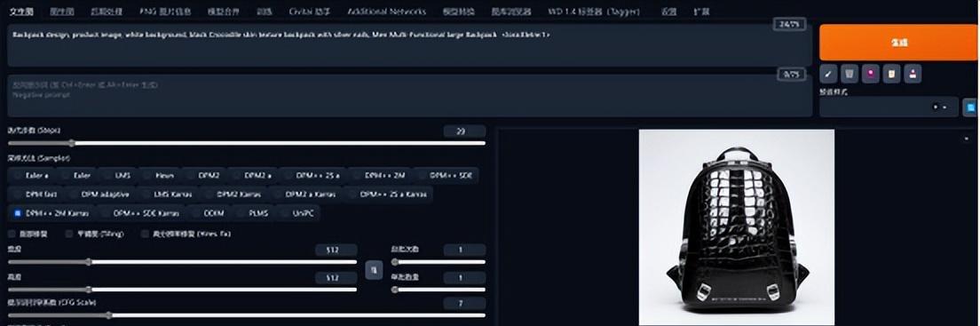Open the settings tab

[669, 12]
